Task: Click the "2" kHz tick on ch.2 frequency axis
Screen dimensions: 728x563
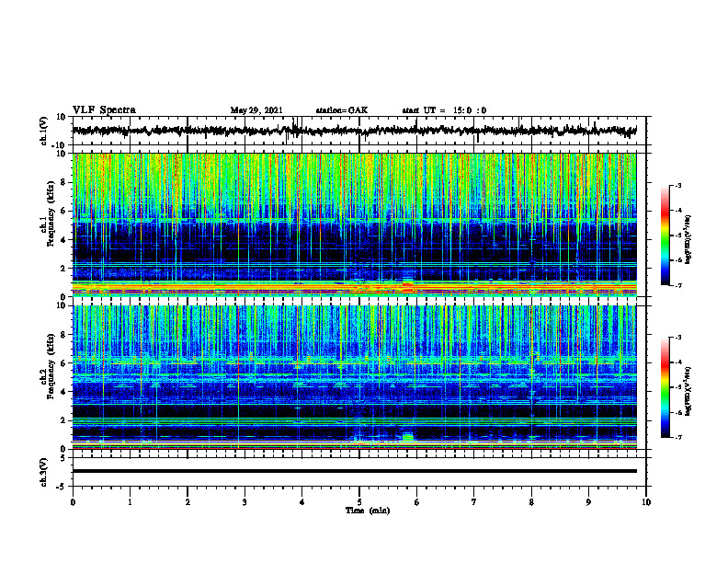Action: click(x=63, y=420)
